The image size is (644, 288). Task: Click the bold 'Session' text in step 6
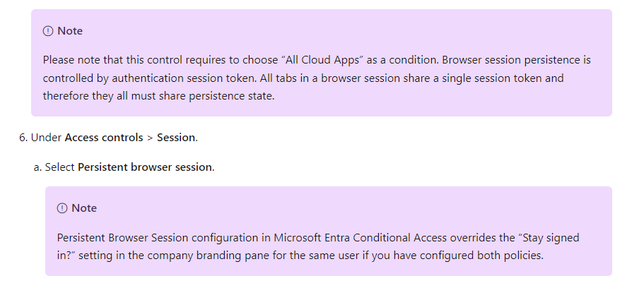coord(176,138)
